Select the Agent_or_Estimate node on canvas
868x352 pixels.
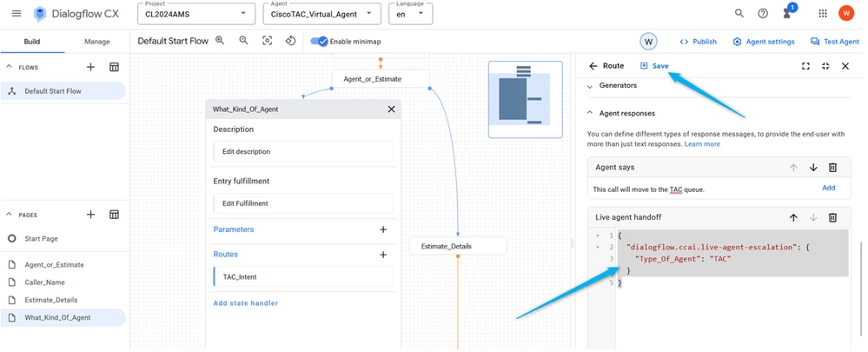(x=381, y=78)
